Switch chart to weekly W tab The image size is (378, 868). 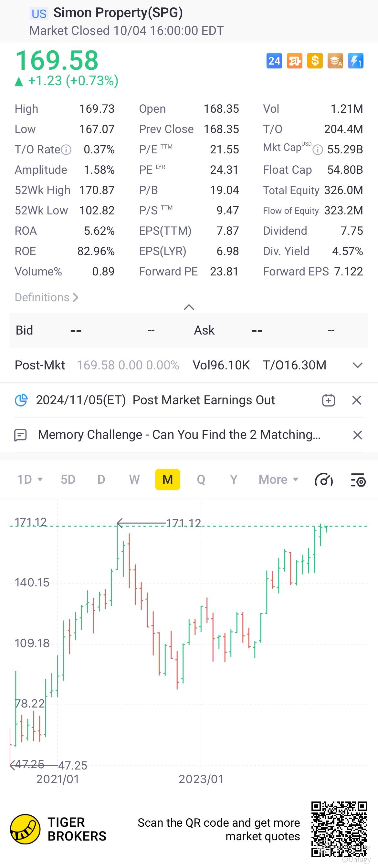[134, 479]
